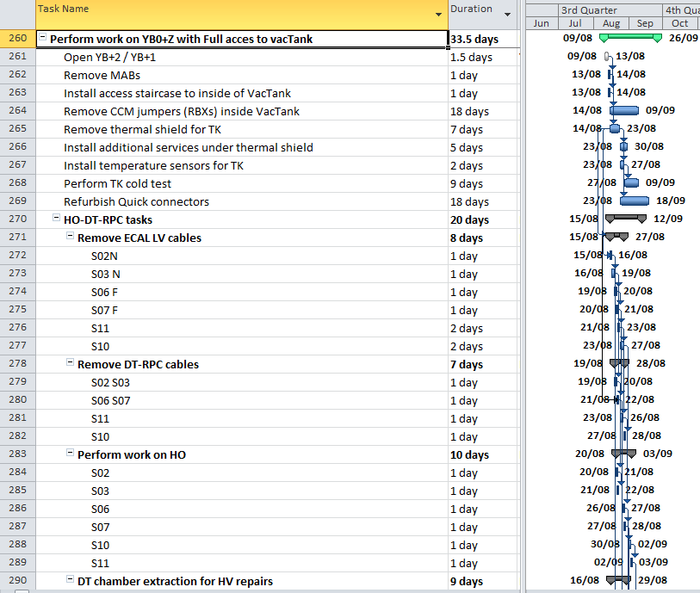Click the '20 days' duration of HO-DT-RPC tasks

pyautogui.click(x=484, y=220)
